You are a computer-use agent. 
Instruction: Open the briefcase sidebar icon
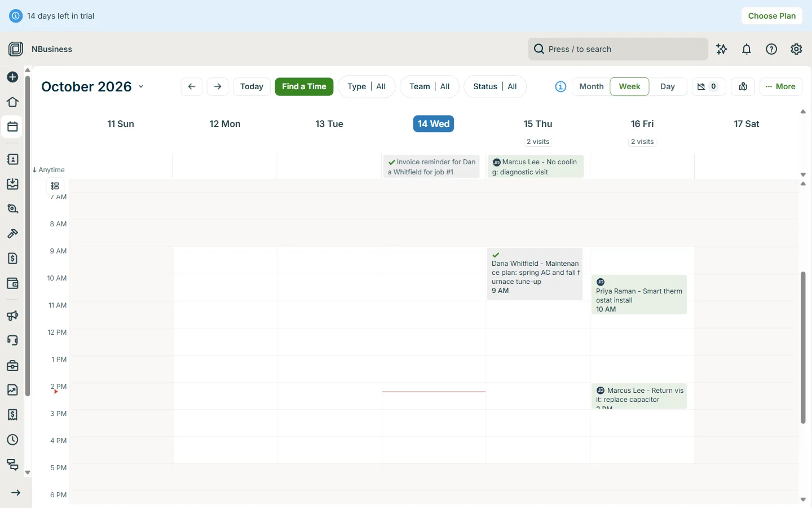pos(12,365)
